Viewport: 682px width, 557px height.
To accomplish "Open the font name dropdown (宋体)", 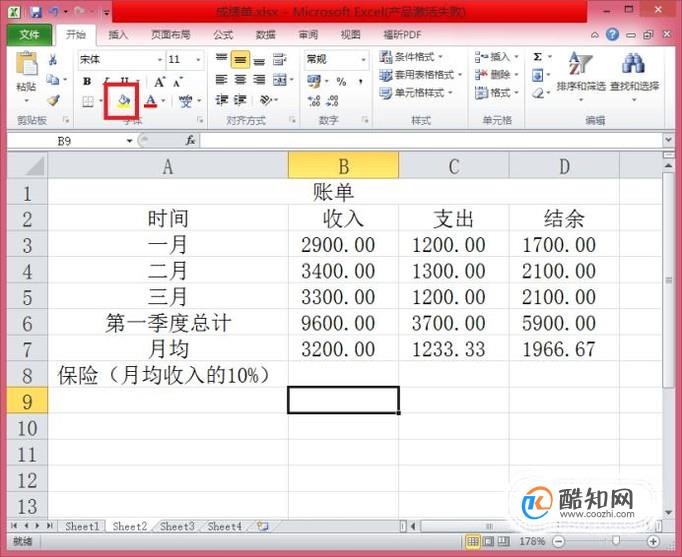I will coord(160,60).
